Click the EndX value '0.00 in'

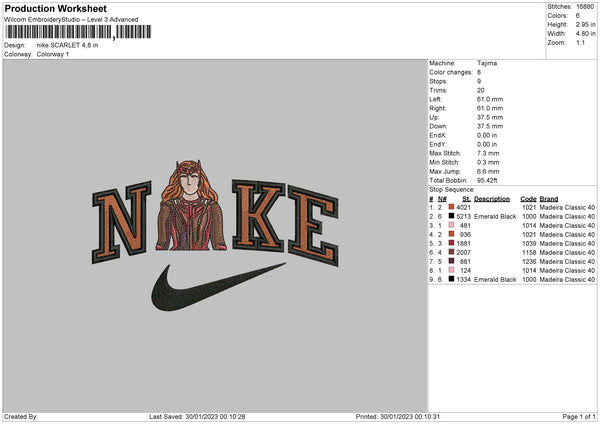487,135
